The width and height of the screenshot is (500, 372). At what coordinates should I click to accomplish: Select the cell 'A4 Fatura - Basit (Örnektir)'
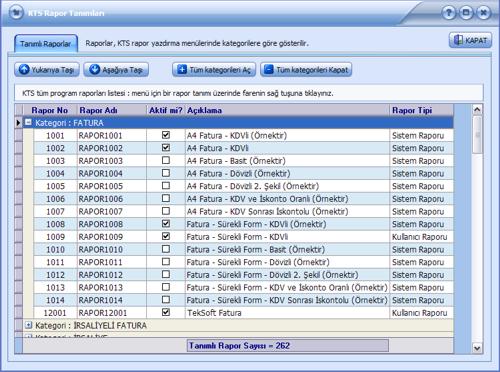click(287, 161)
